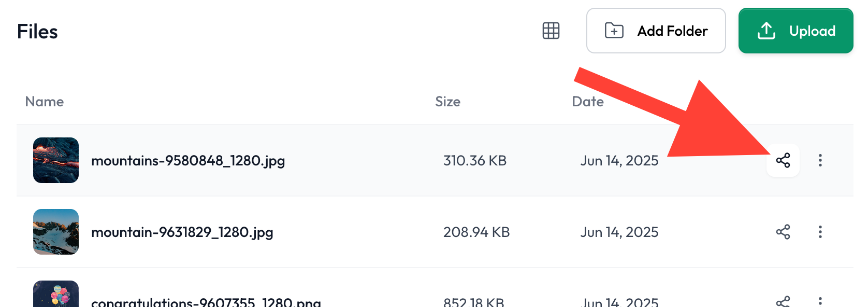Sort files by Size column header
Viewport: 868px width, 307px height.
coord(448,102)
